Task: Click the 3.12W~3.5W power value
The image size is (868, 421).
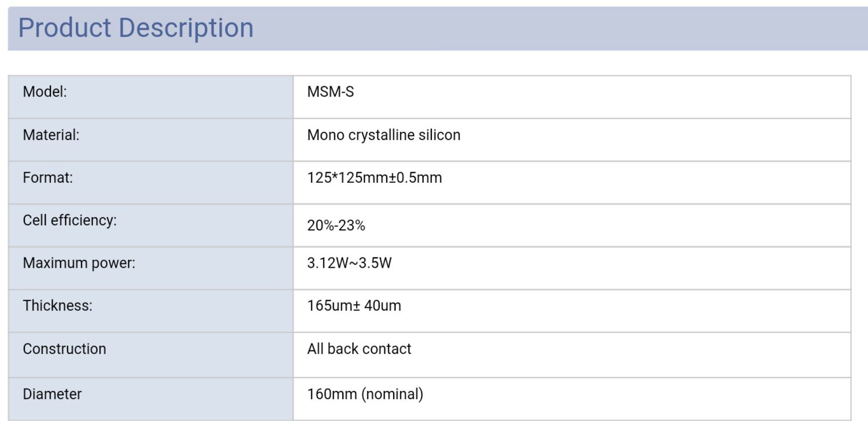Action: [x=349, y=264]
